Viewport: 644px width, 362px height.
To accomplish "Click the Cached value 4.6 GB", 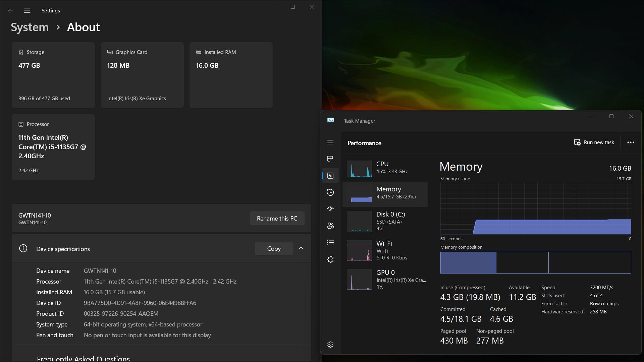I will tap(501, 319).
